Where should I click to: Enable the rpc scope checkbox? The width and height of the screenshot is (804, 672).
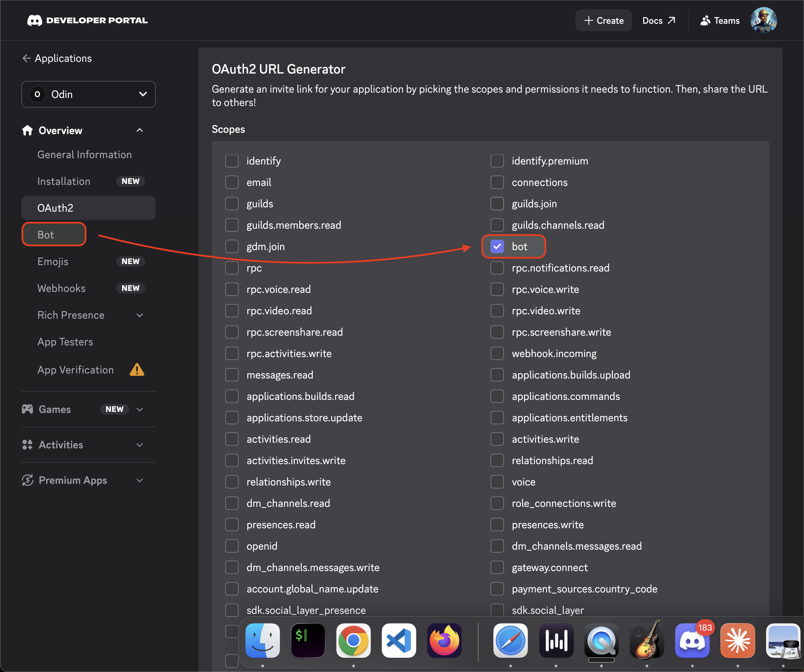232,268
